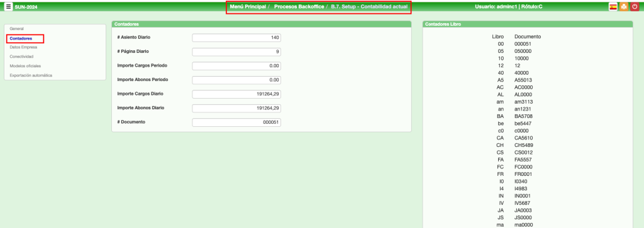Open Exportación automática section

tap(31, 75)
